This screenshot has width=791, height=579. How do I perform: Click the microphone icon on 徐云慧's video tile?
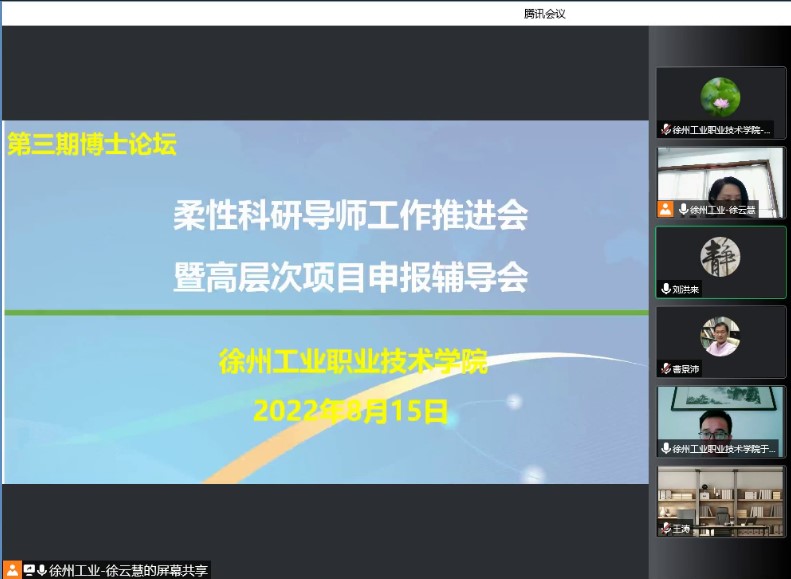[684, 210]
